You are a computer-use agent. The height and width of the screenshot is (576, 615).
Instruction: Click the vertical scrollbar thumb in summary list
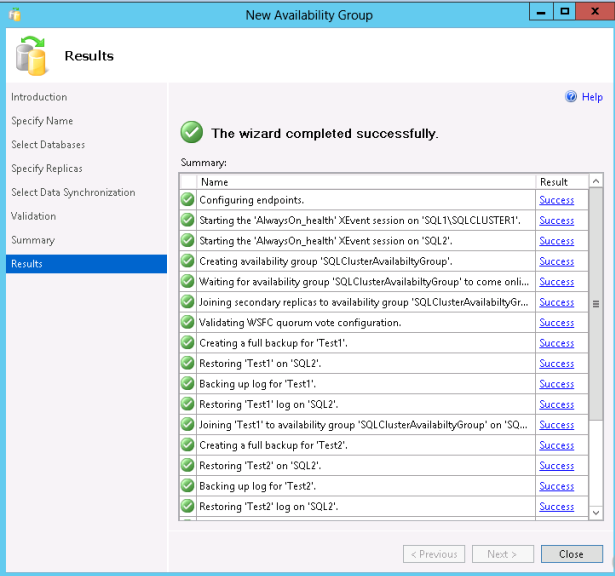[596, 302]
